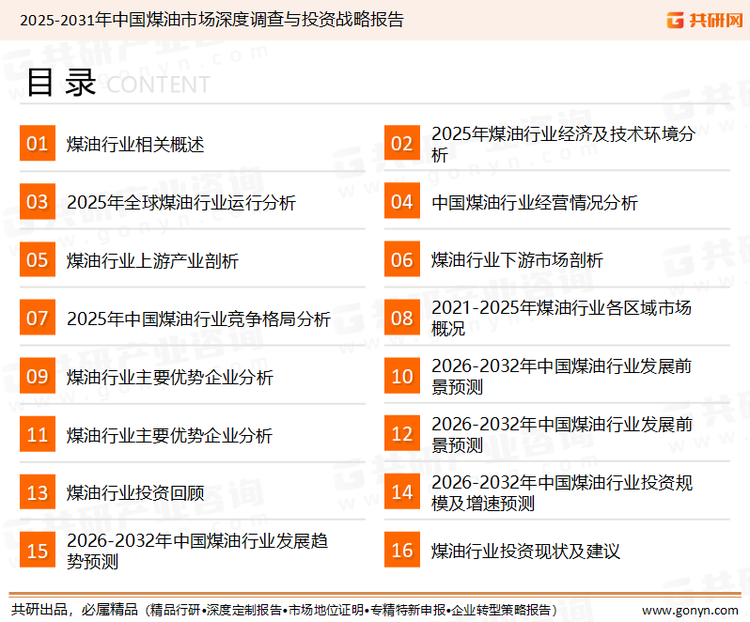Viewport: 750px width, 622px height.
Task: Click the report title 2025-2031年中国煤油市场深度调查与投资战略报告
Action: tap(212, 20)
